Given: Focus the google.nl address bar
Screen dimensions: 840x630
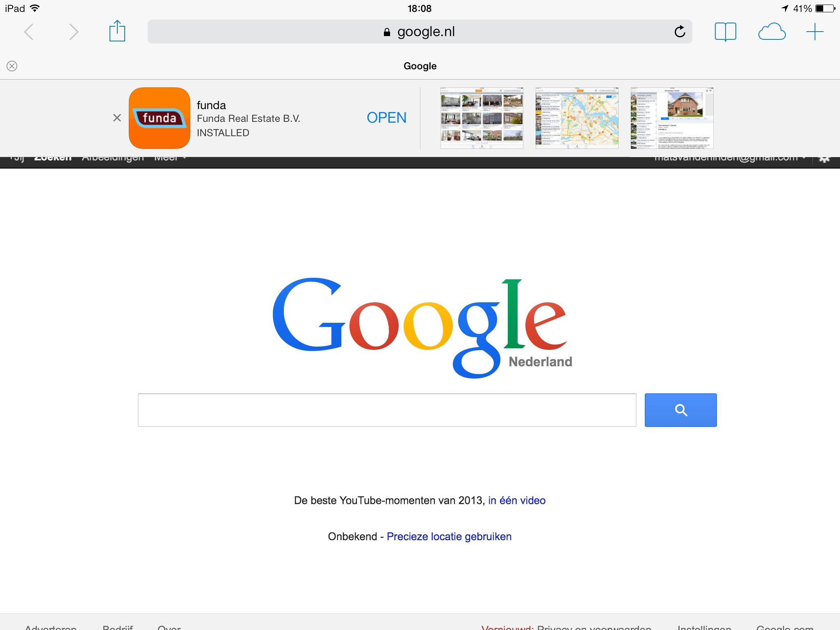Looking at the screenshot, I should (x=420, y=32).
